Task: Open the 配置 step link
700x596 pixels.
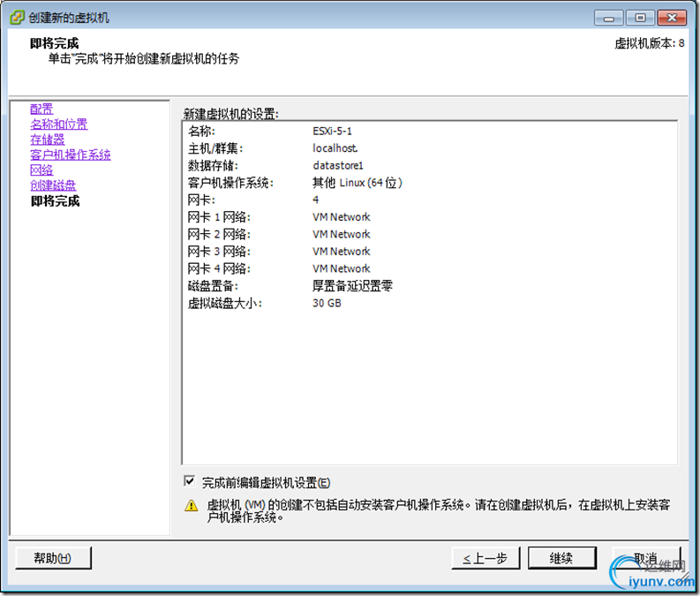Action: pyautogui.click(x=41, y=109)
